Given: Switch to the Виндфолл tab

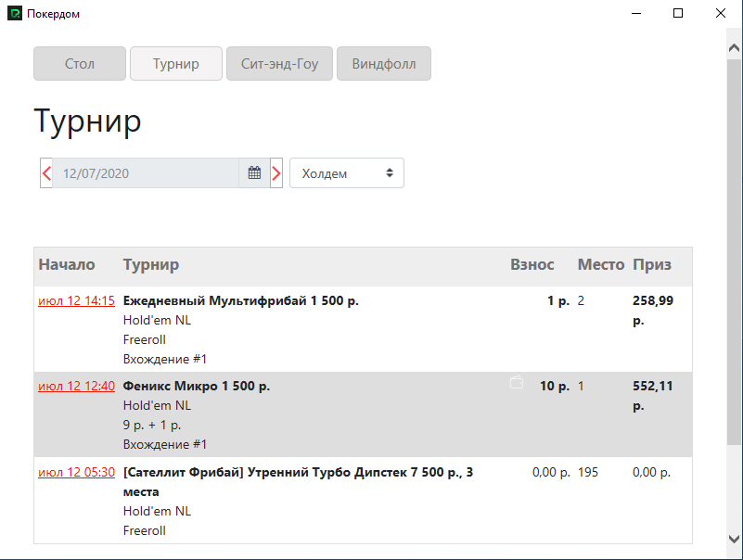Looking at the screenshot, I should 384,63.
